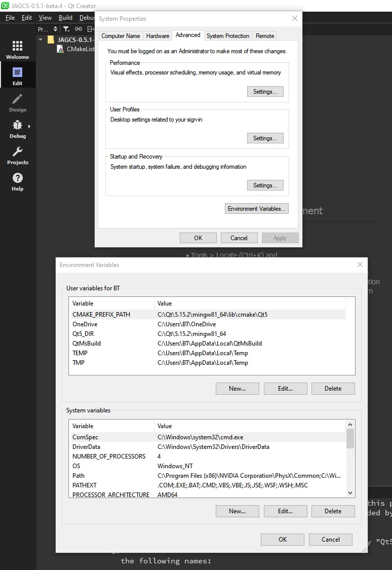Select the CMakeLists file icon in tree
392x570 pixels.
[60, 49]
